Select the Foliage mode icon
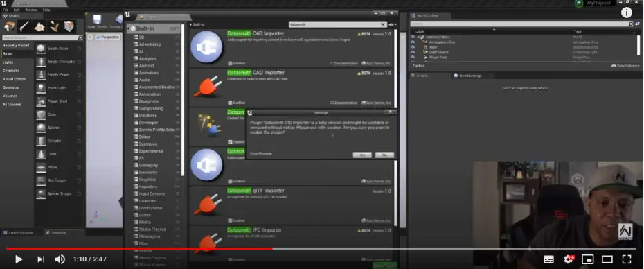 (54, 26)
